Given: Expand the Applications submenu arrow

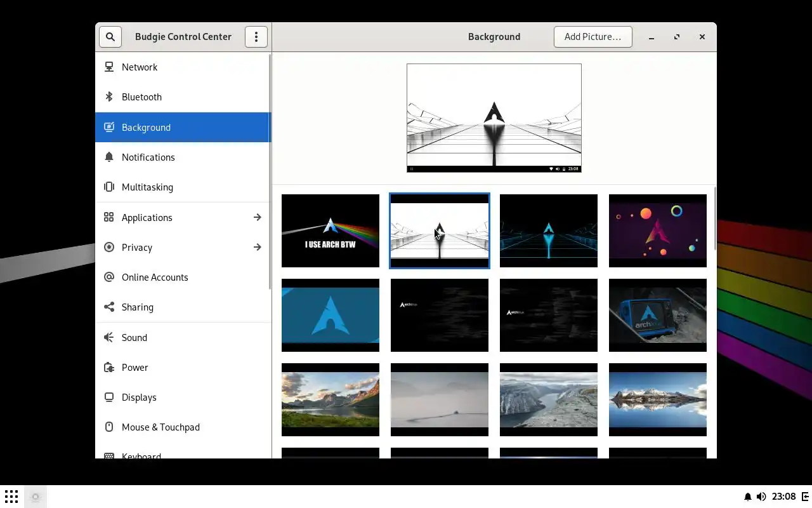Looking at the screenshot, I should coord(257,217).
